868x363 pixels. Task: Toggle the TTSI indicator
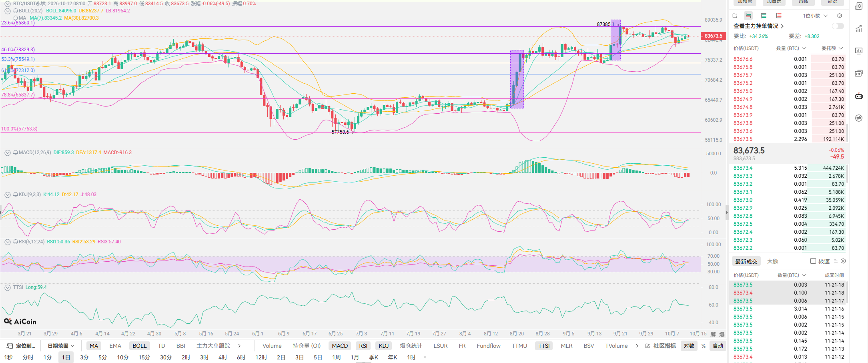click(x=544, y=346)
